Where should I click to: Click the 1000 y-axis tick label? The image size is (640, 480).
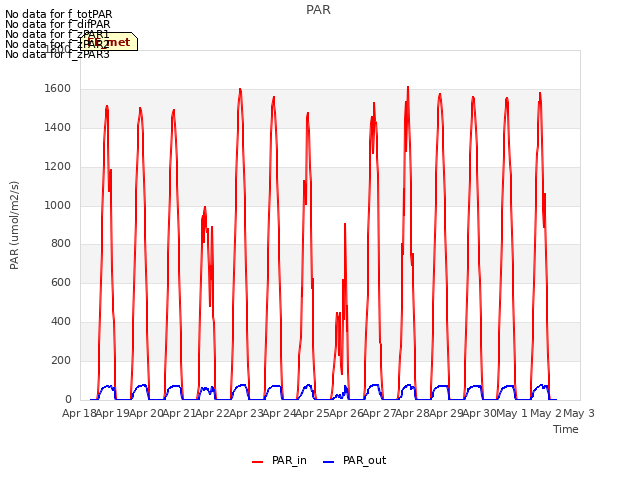coord(58,205)
